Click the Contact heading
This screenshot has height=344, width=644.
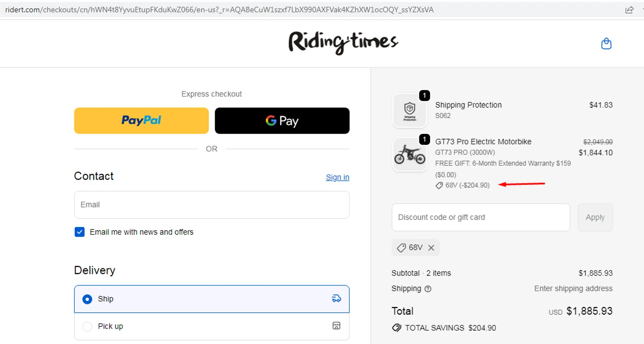click(x=94, y=176)
